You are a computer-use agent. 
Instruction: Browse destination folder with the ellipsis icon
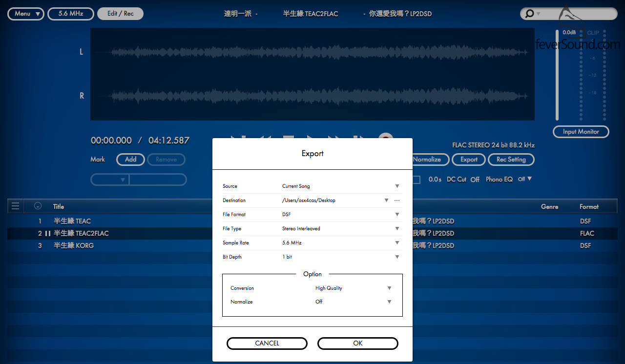pos(397,200)
